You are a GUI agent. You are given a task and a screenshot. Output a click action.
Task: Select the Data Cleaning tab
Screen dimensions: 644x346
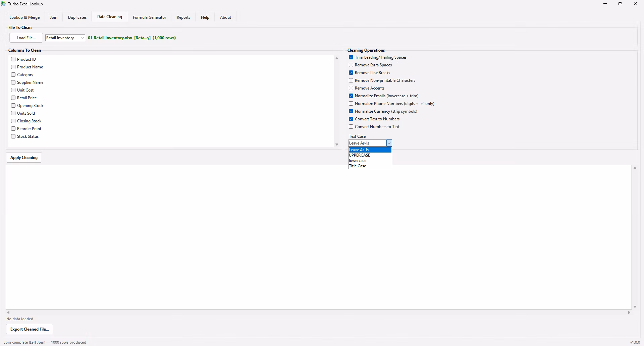point(110,17)
